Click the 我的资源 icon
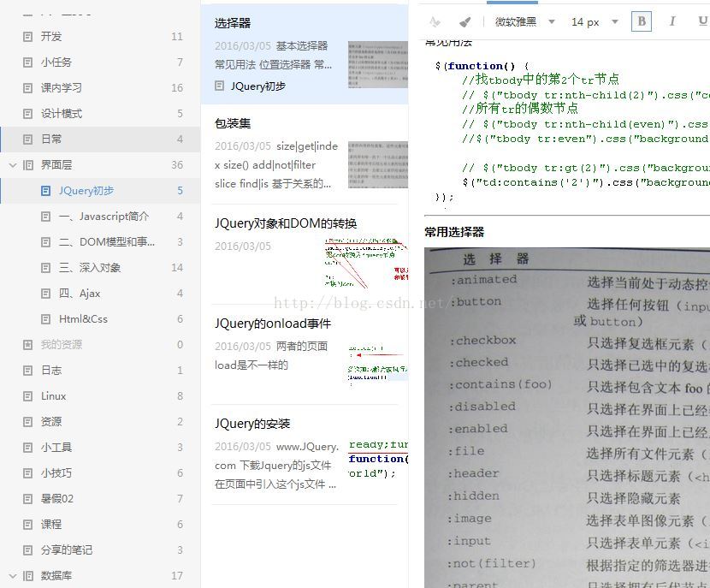Viewport: 710px width, 588px height. 27,345
